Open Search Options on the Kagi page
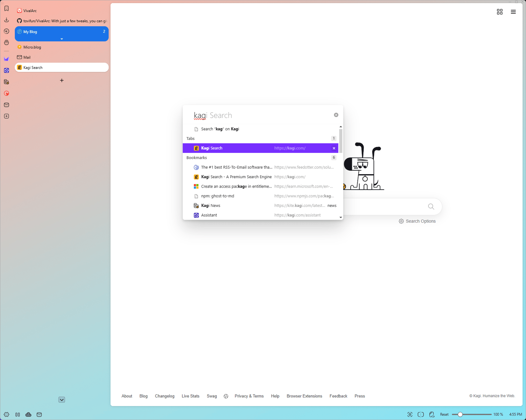Viewport: 526px width, 420px height. click(x=417, y=221)
